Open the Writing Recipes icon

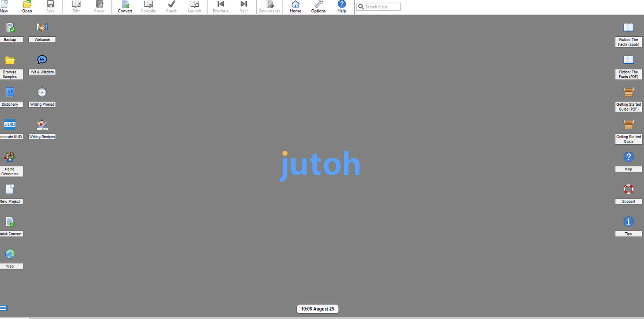point(42,125)
